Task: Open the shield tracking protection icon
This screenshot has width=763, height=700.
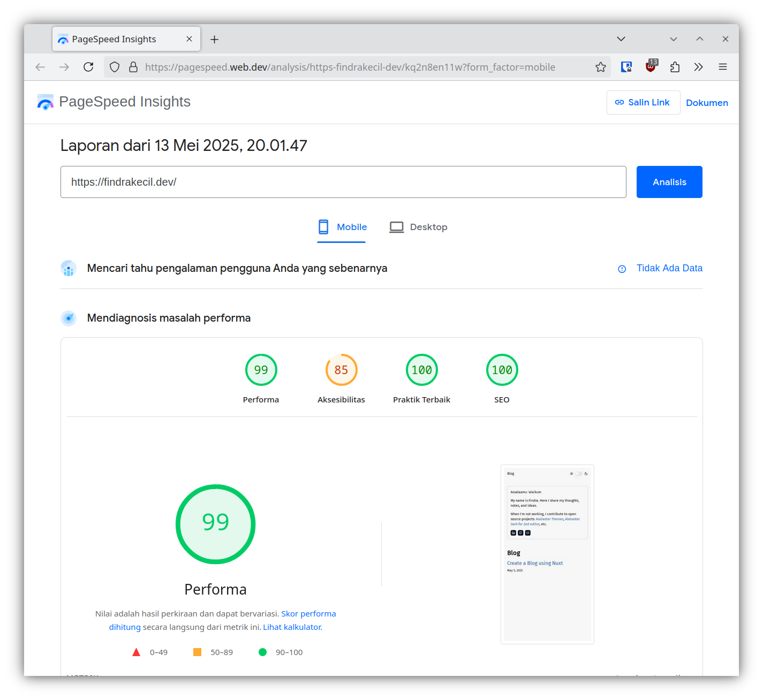Action: tap(115, 67)
